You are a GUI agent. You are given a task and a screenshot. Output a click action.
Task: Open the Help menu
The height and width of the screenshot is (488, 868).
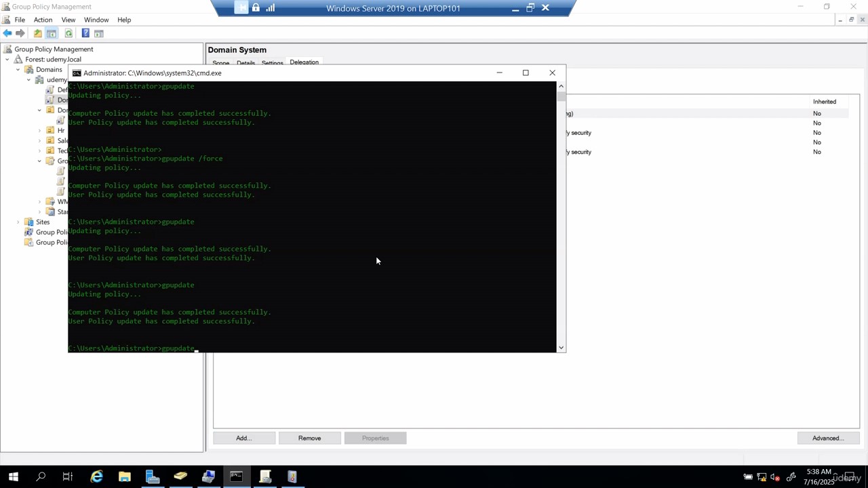click(x=124, y=20)
